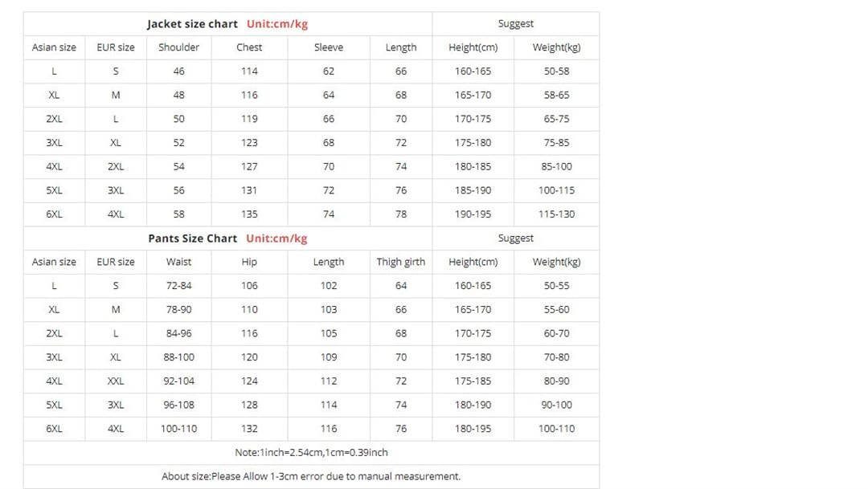868x489 pixels.
Task: Click jacket sleeve value 62
Action: [329, 71]
